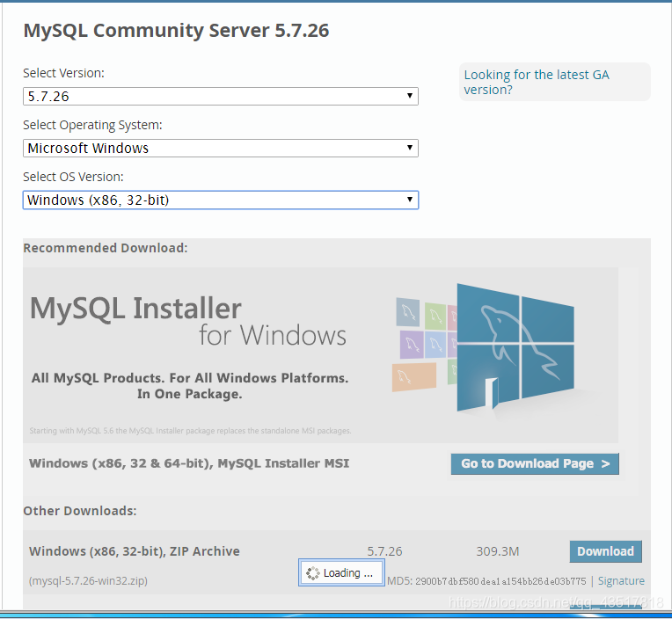This screenshot has height=619, width=672.
Task: Click the 'Select Operating System:' label
Action: coord(92,125)
